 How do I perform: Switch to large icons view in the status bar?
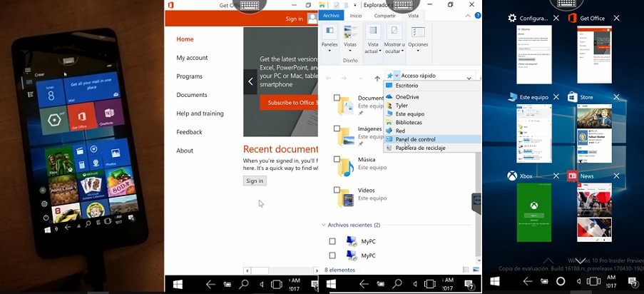pyautogui.click(x=476, y=270)
